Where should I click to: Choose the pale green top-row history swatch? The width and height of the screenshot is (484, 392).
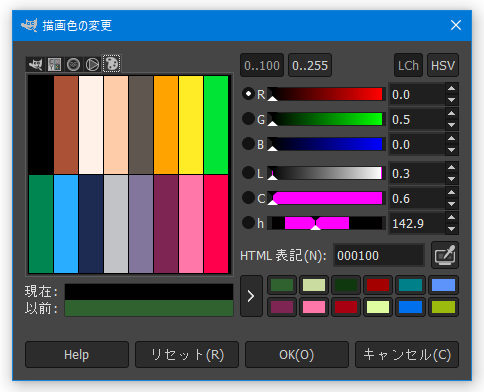314,285
